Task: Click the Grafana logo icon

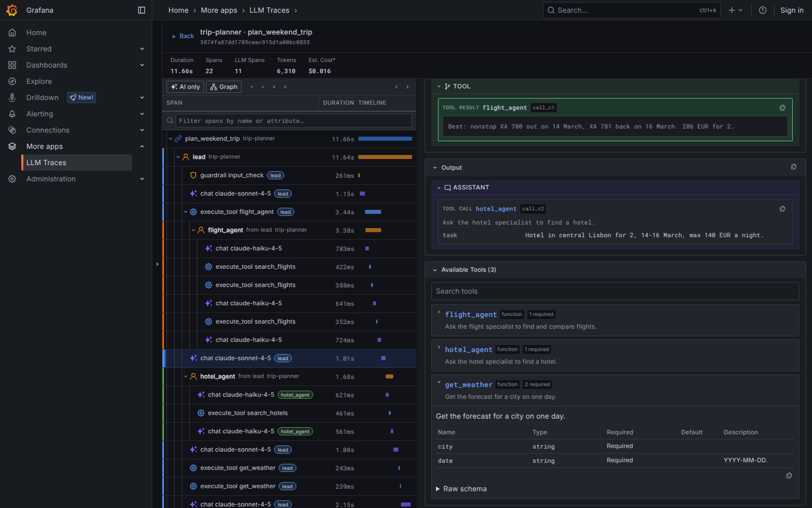Action: (x=12, y=10)
